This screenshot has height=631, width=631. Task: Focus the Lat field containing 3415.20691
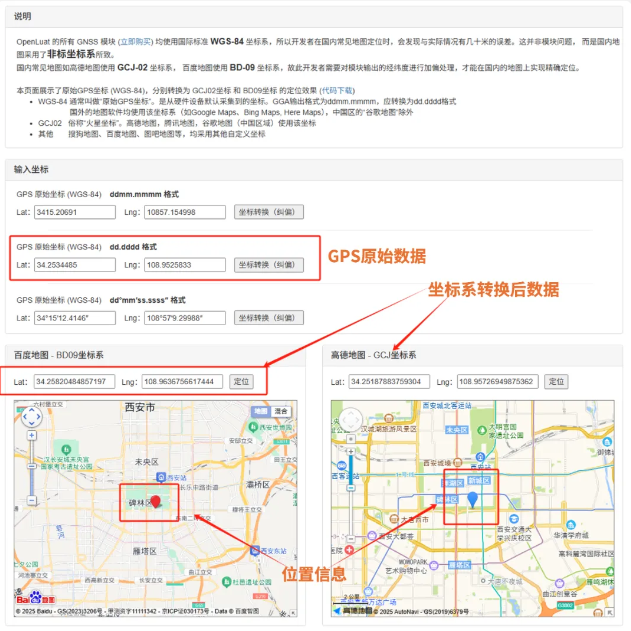coord(75,212)
